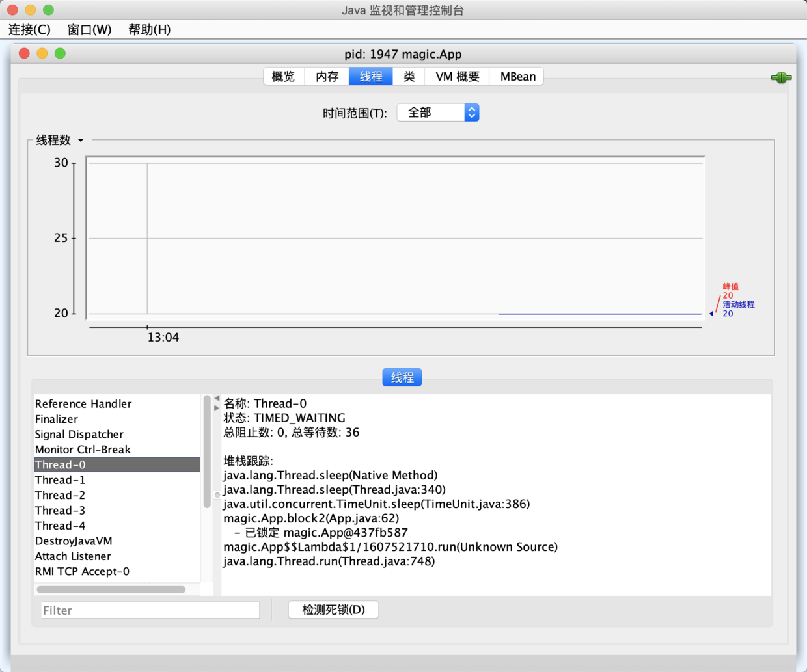Image resolution: width=807 pixels, height=672 pixels.
Task: Open the 连接(C) menu
Action: [29, 29]
